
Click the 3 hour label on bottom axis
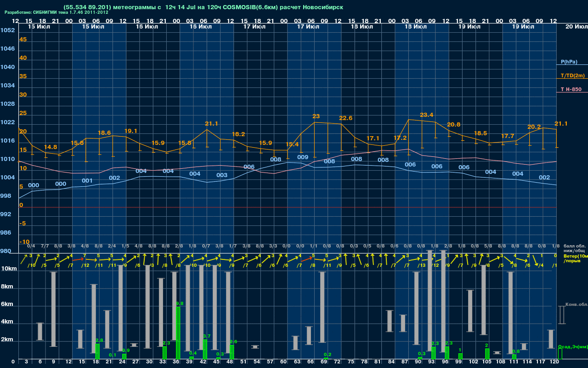point(26,363)
